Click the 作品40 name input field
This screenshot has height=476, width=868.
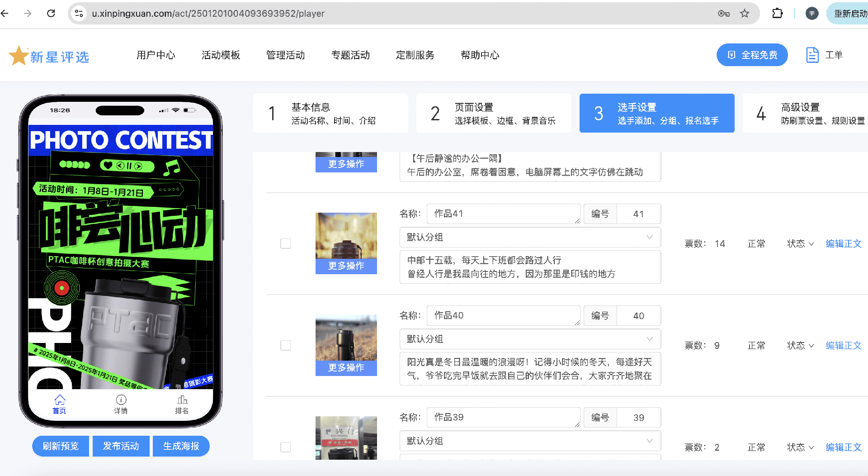coord(504,315)
